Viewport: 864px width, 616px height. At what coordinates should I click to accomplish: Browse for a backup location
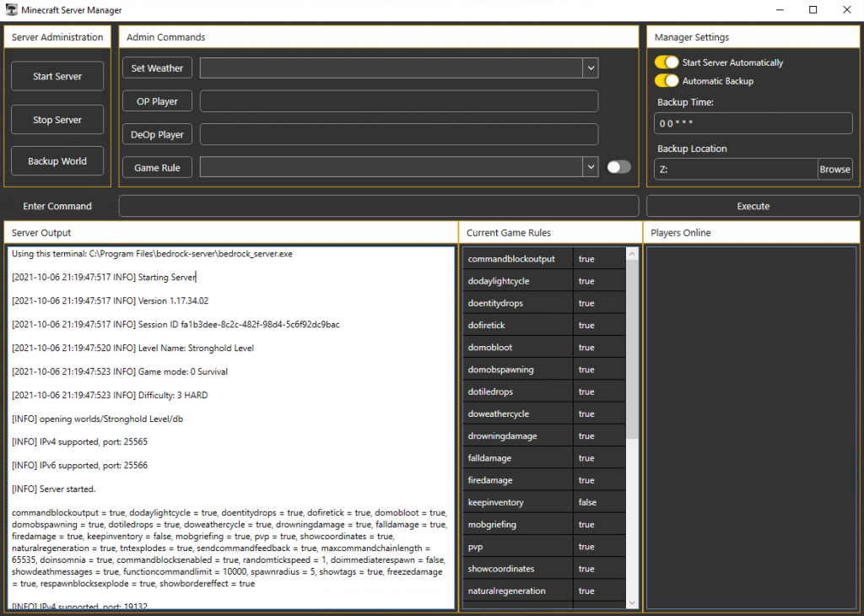point(834,170)
